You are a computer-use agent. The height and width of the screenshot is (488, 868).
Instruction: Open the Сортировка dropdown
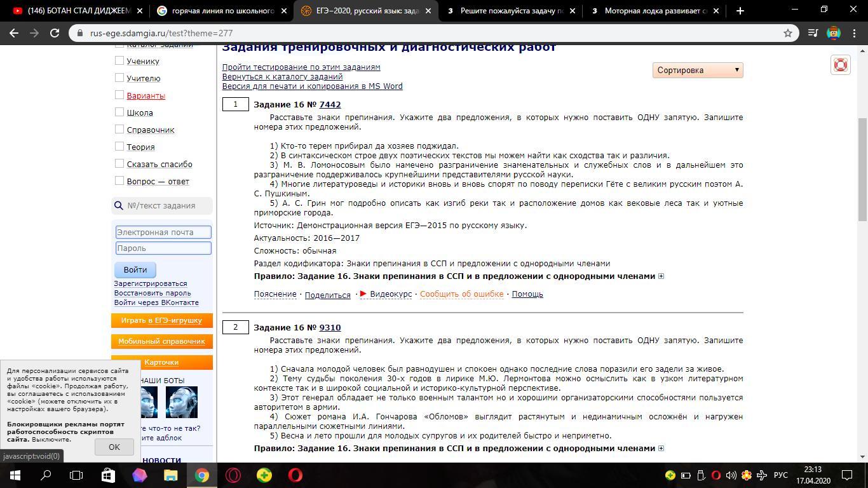click(698, 70)
